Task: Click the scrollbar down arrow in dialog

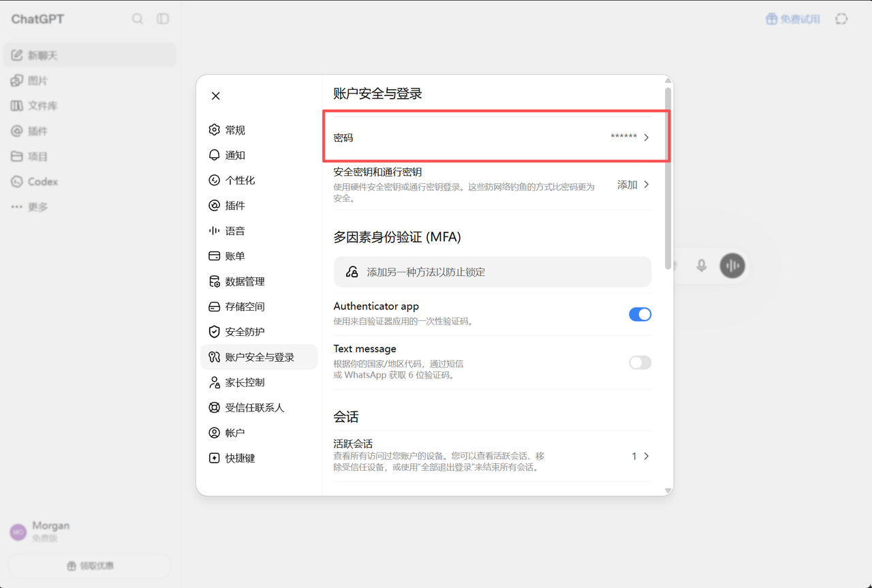Action: (668, 490)
